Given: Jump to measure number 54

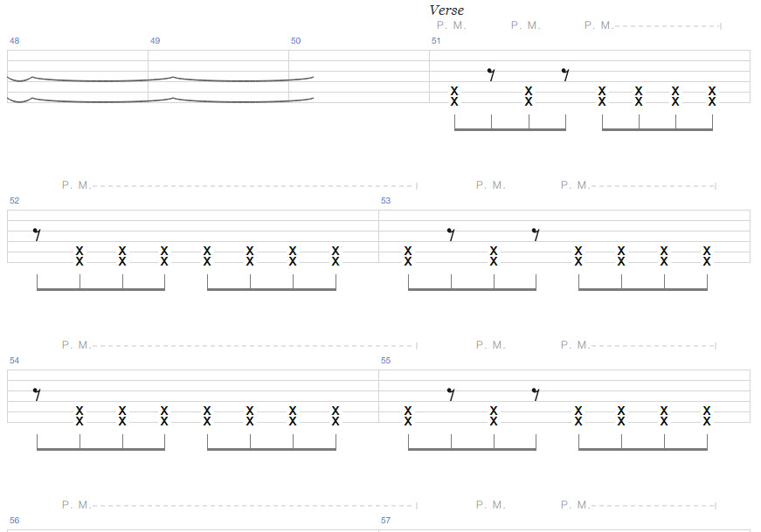Looking at the screenshot, I should (14, 361).
